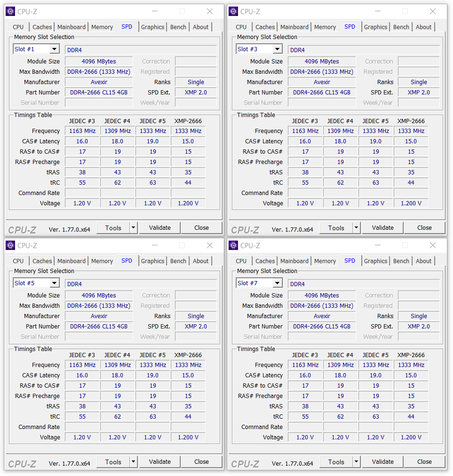Screen dimensions: 453x476
Task: Click CAS# Latency 15.0 in Slot #3 window
Action: tap(411, 141)
